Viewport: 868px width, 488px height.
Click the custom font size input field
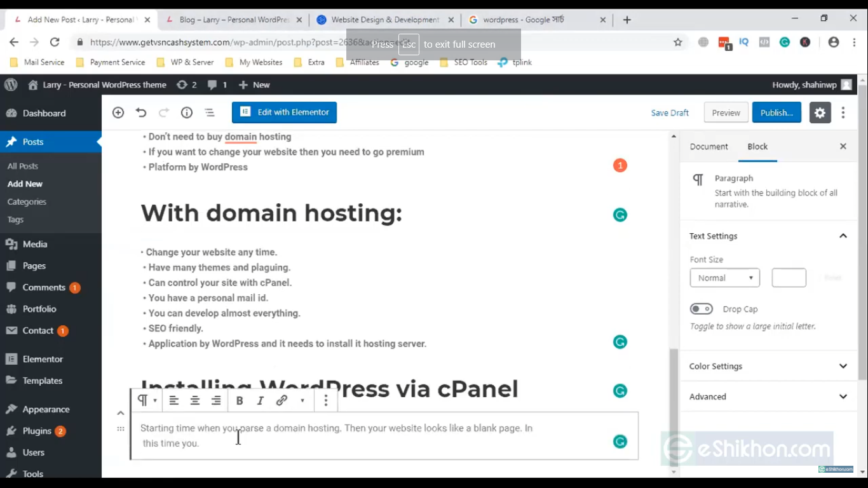coord(789,278)
